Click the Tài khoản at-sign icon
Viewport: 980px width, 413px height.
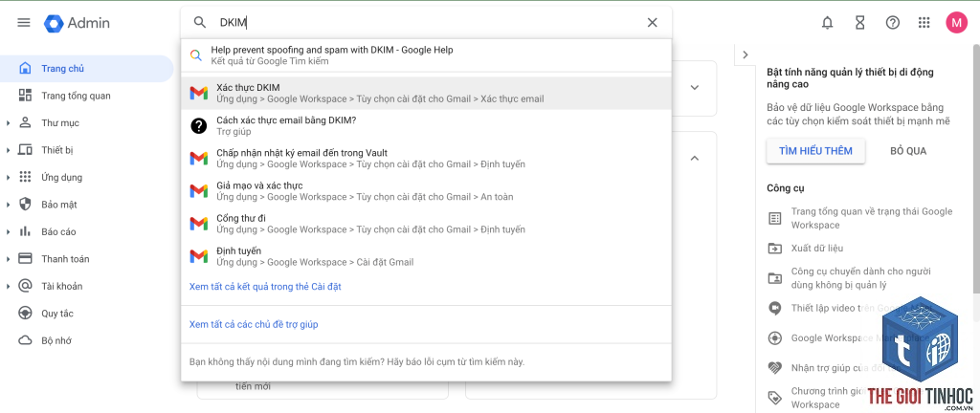25,286
